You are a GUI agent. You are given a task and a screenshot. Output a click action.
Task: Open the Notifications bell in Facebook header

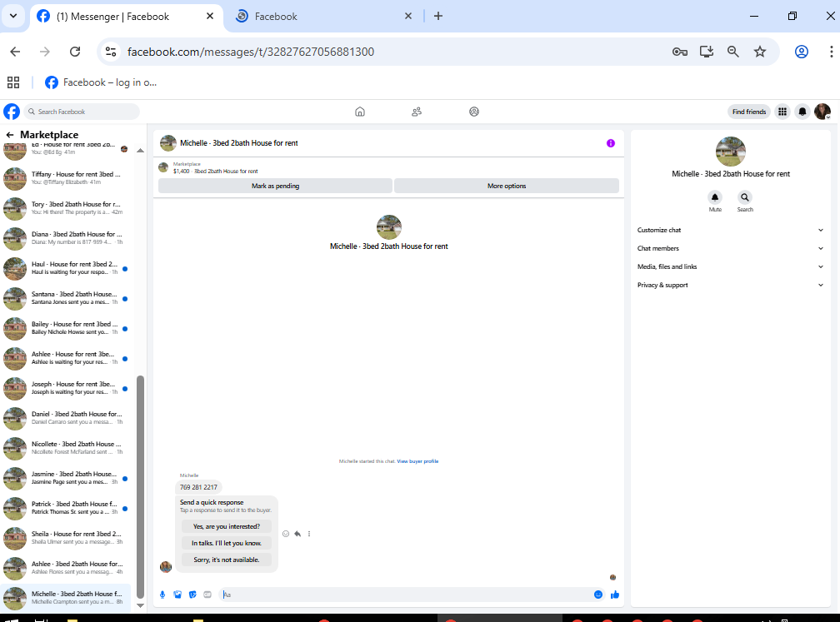(x=802, y=112)
